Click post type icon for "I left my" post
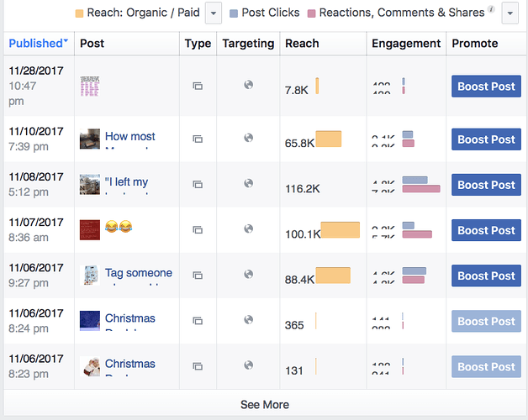This screenshot has width=528, height=420. (198, 185)
